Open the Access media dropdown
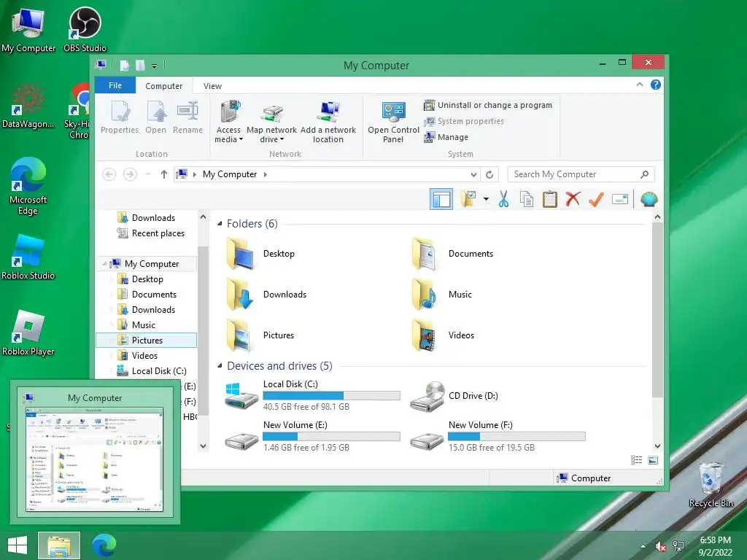Image resolution: width=747 pixels, height=560 pixels. pyautogui.click(x=228, y=122)
